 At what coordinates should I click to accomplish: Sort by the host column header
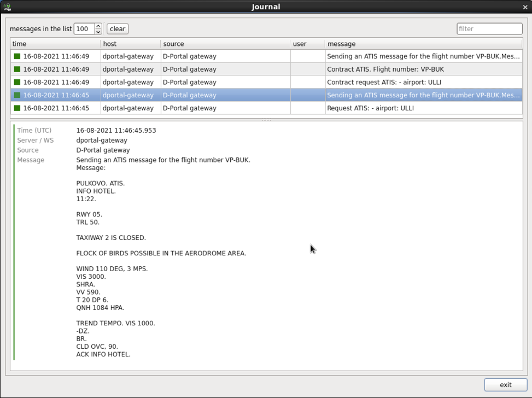click(x=130, y=44)
